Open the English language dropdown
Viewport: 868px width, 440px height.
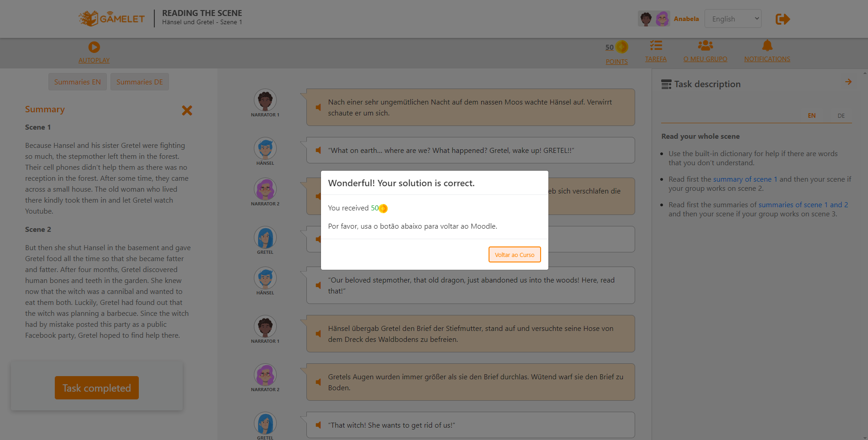pyautogui.click(x=733, y=19)
